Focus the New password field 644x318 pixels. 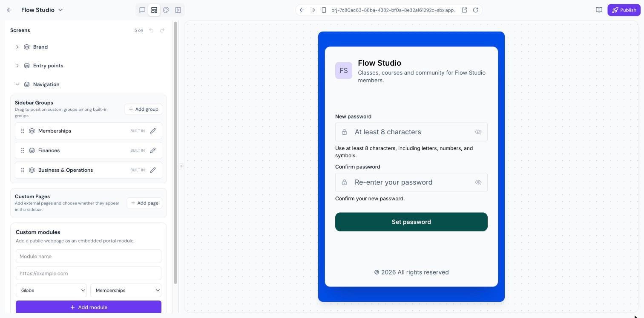411,132
